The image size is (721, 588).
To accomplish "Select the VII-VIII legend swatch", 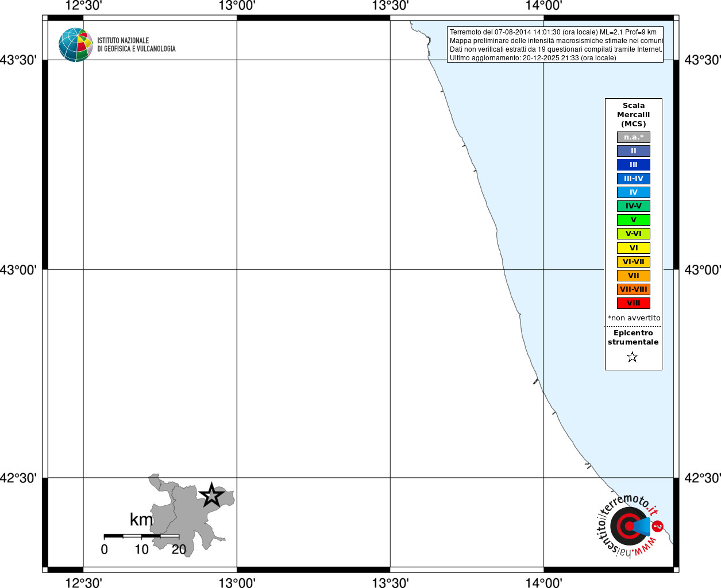I will [x=634, y=289].
